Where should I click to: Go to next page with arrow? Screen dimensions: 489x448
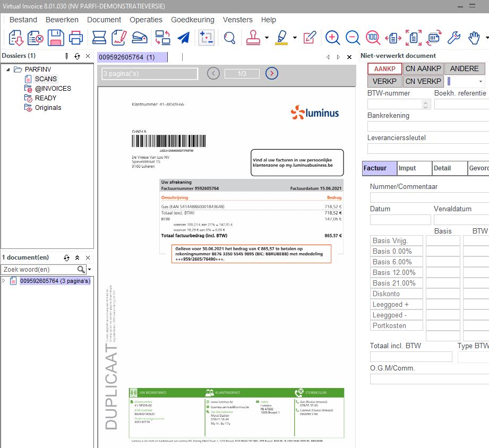click(272, 73)
